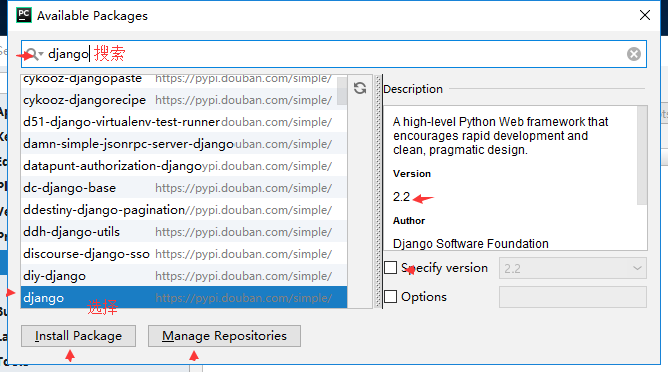Screen dimensions: 668x372
Task: Click the splitter handle between list and description
Action: coord(377,191)
